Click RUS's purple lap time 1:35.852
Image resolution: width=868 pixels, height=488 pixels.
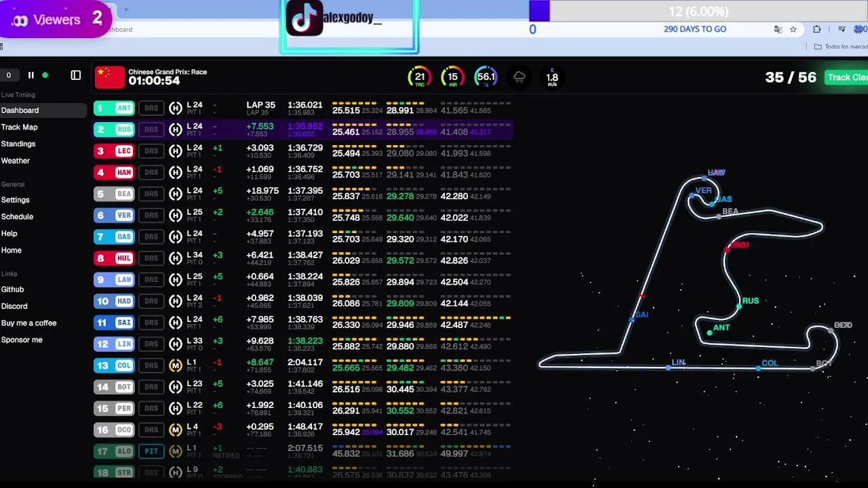(305, 126)
